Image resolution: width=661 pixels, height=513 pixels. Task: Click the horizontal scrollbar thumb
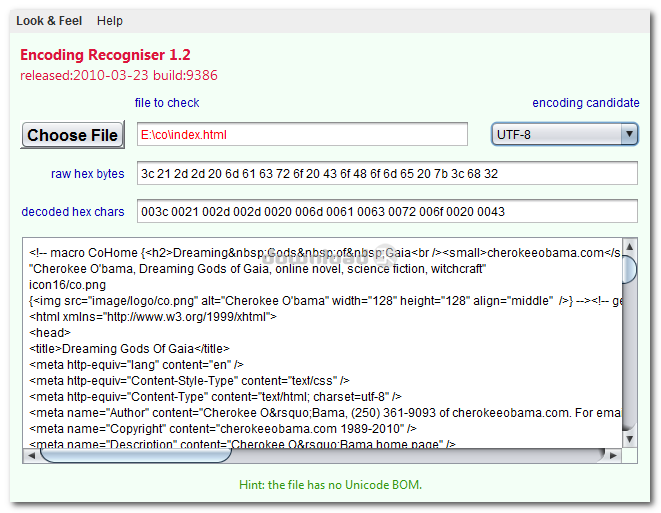(136, 456)
